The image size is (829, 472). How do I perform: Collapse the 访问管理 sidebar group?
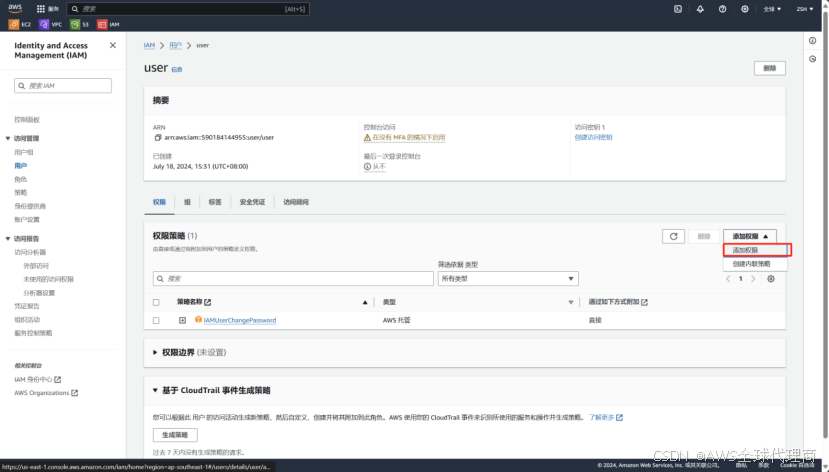(x=8, y=138)
